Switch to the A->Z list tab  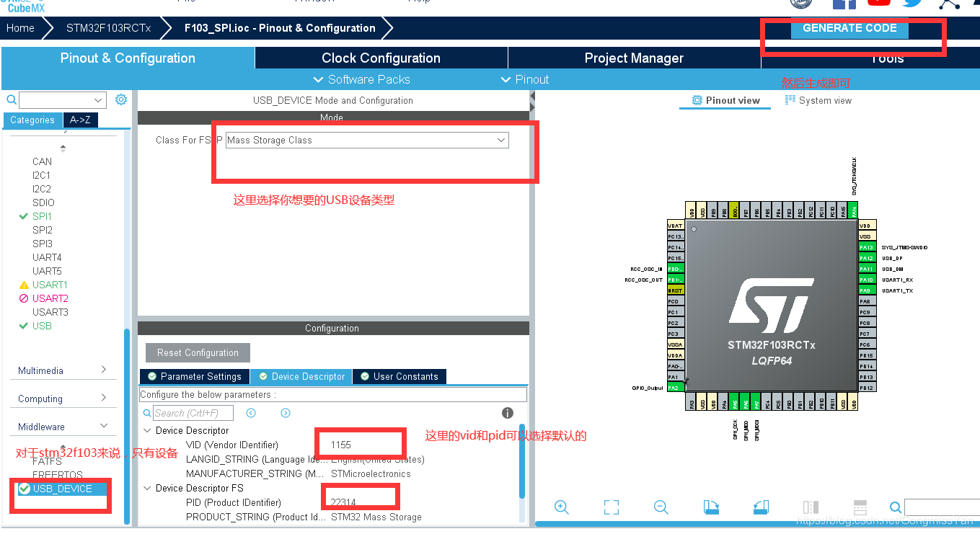click(80, 120)
